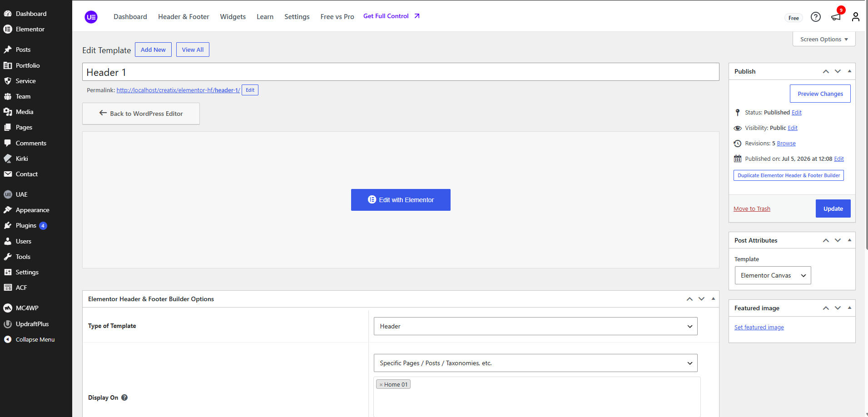Image resolution: width=868 pixels, height=417 pixels.
Task: Click Back to WordPress Editor button
Action: coord(141,114)
